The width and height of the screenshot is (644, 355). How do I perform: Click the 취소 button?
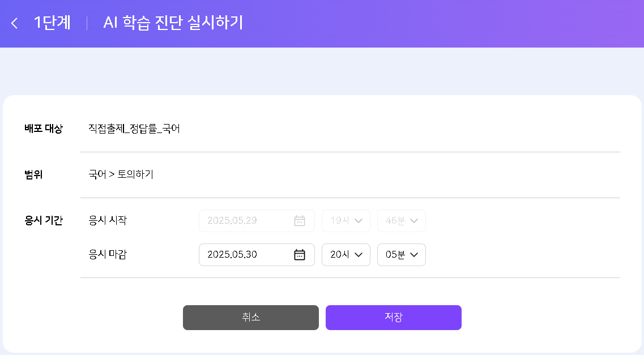tap(250, 318)
